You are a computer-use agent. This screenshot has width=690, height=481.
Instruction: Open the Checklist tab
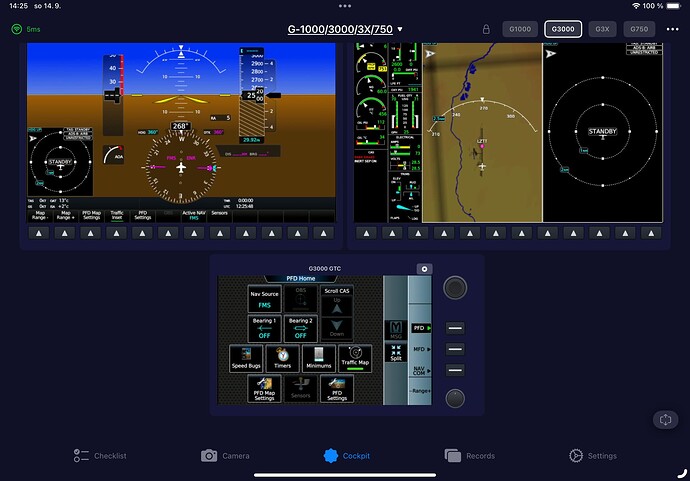coord(100,456)
